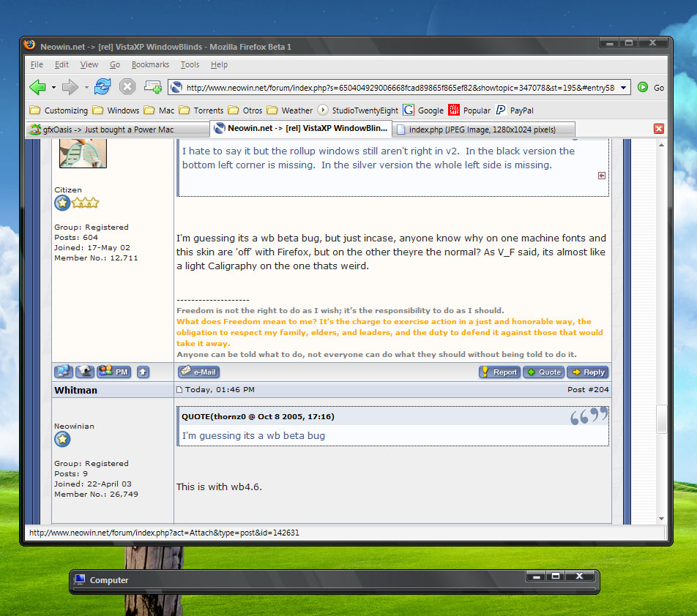The width and height of the screenshot is (697, 616).
Task: Minimize the Computer window
Action: pos(536,576)
